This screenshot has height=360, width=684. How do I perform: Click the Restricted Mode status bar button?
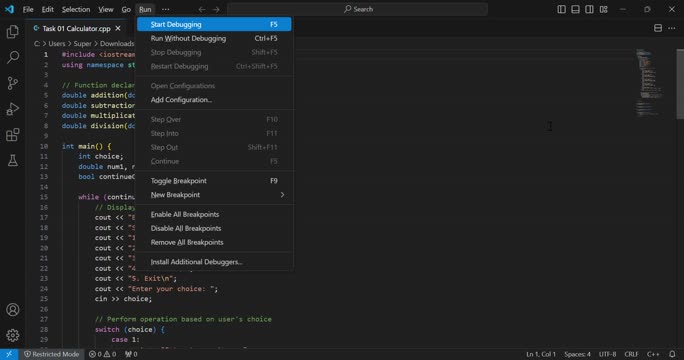pyautogui.click(x=51, y=354)
